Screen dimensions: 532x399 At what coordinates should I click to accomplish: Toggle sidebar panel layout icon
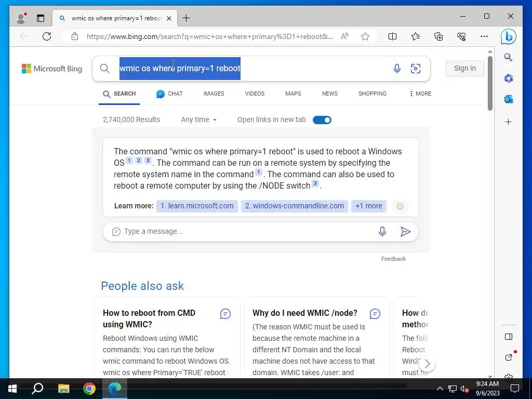508,337
